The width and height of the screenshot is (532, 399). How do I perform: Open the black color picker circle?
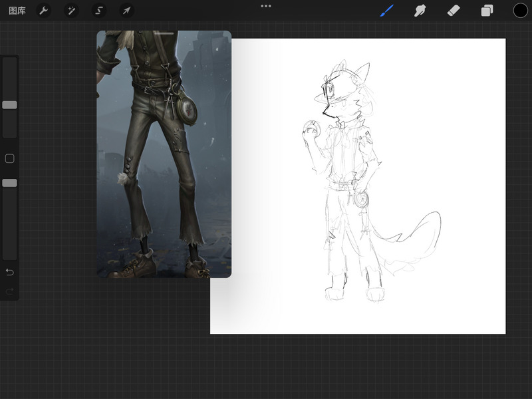point(520,11)
